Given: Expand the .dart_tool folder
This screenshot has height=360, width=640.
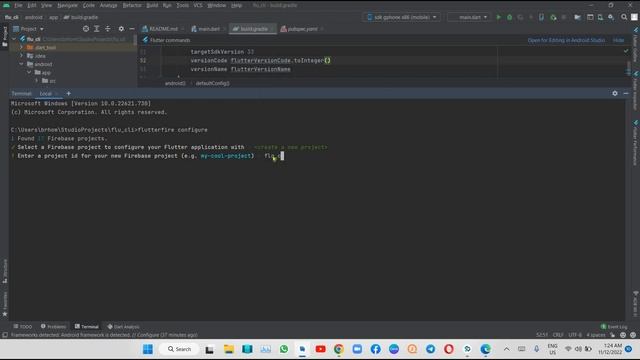Looking at the screenshot, I should (22, 47).
